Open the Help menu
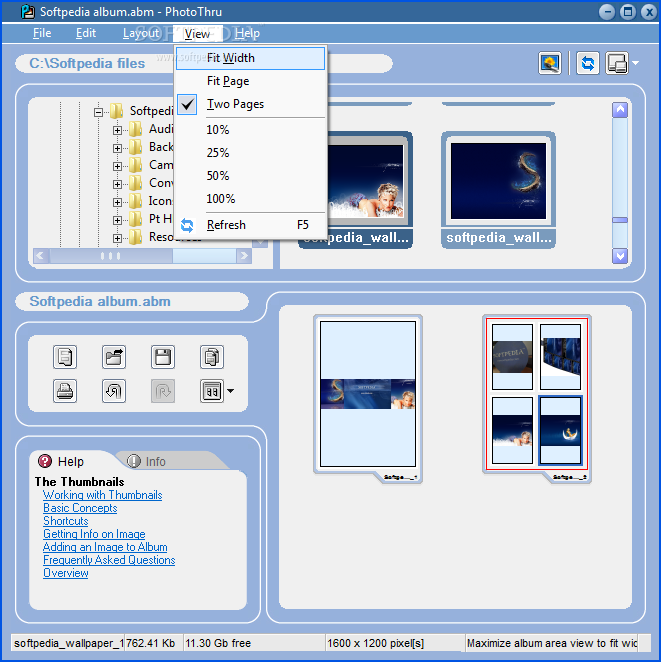Viewport: 661px width, 662px height. pos(247,33)
